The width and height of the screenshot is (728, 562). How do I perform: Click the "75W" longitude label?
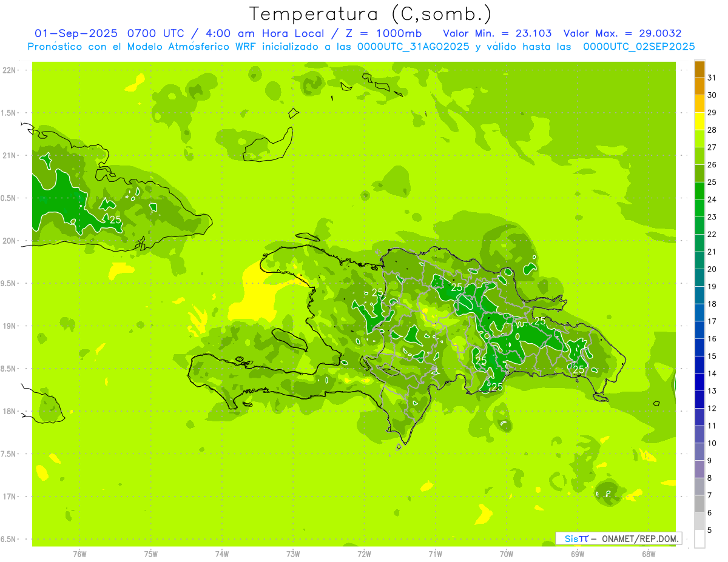(150, 554)
